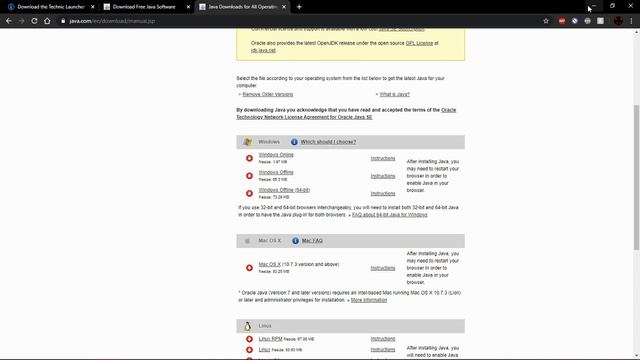Open the Chrome three-dot menu
The image size is (640, 360).
coord(631,21)
